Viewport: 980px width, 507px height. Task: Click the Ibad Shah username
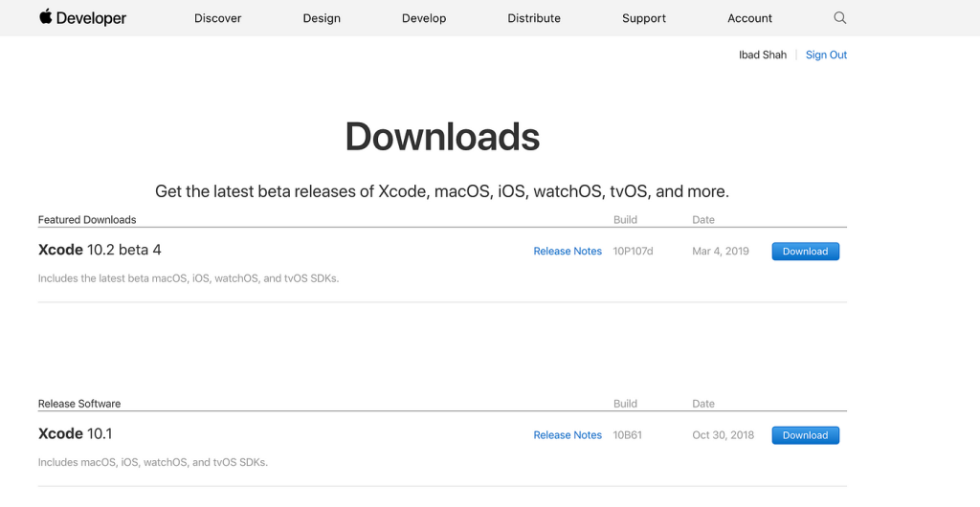tap(763, 55)
